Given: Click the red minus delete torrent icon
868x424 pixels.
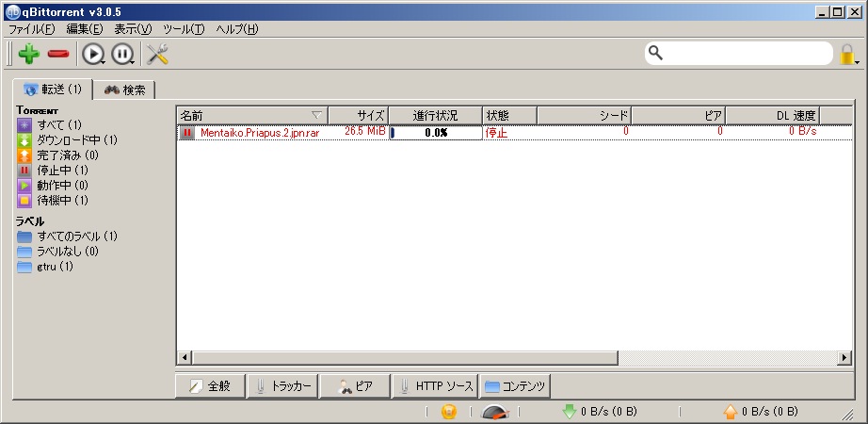Looking at the screenshot, I should coord(59,54).
